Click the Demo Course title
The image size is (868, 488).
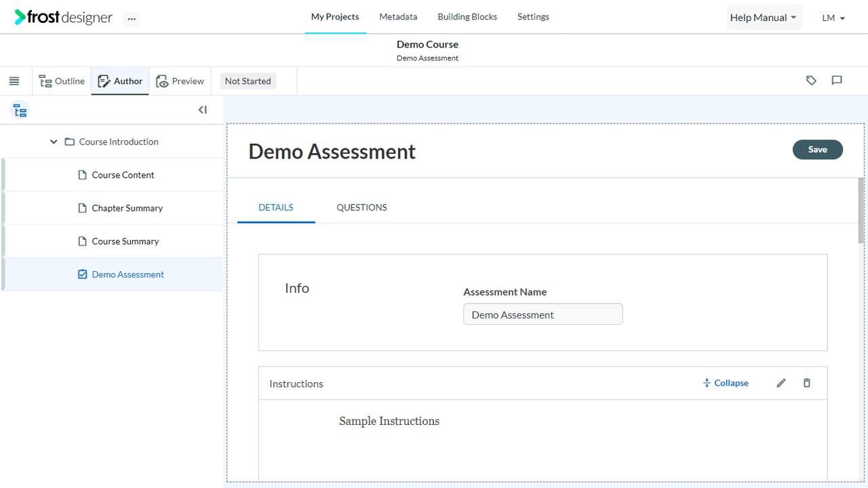click(x=427, y=44)
